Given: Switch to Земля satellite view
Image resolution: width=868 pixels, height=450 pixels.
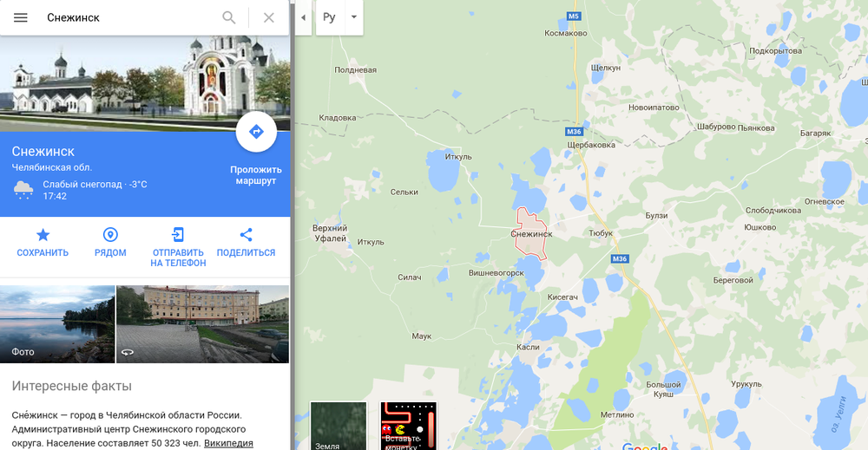Looking at the screenshot, I should [339, 426].
